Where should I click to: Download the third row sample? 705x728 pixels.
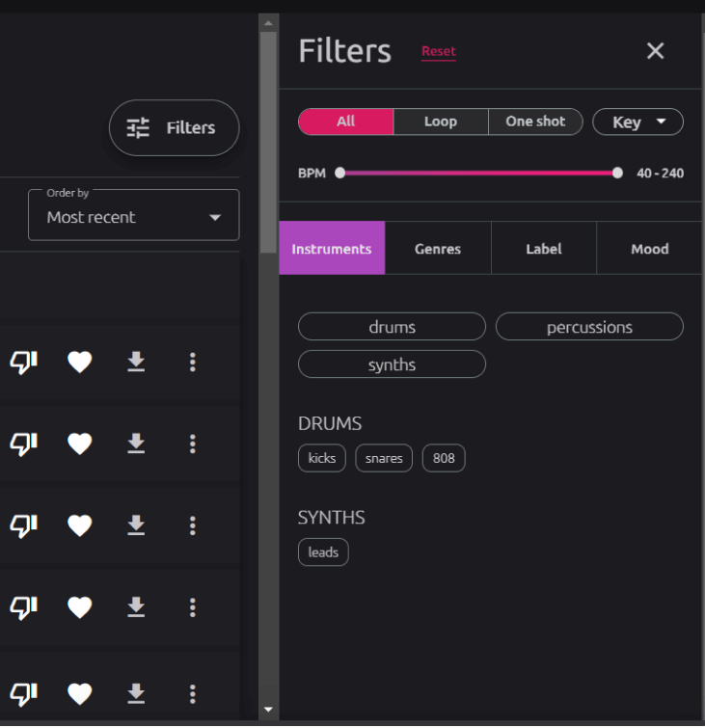pyautogui.click(x=136, y=526)
